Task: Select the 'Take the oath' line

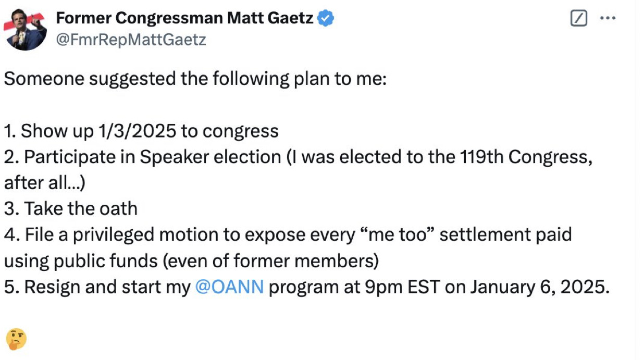Action: tap(71, 209)
